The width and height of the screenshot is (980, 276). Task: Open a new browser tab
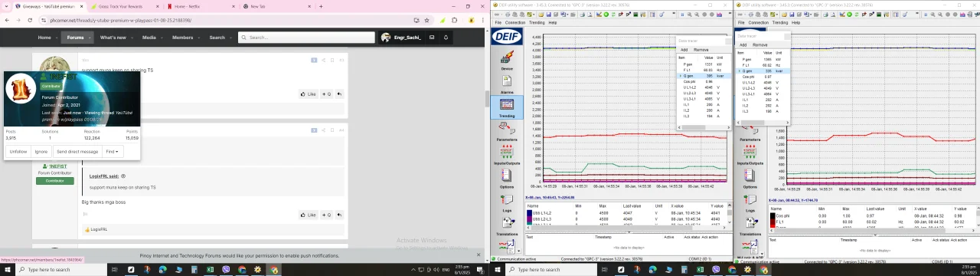coord(321,6)
